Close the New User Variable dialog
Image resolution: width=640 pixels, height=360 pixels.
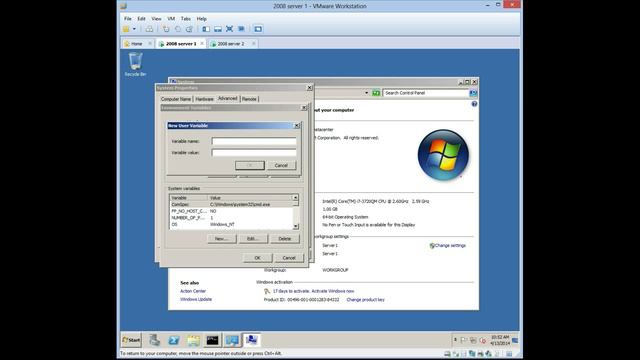(297, 126)
